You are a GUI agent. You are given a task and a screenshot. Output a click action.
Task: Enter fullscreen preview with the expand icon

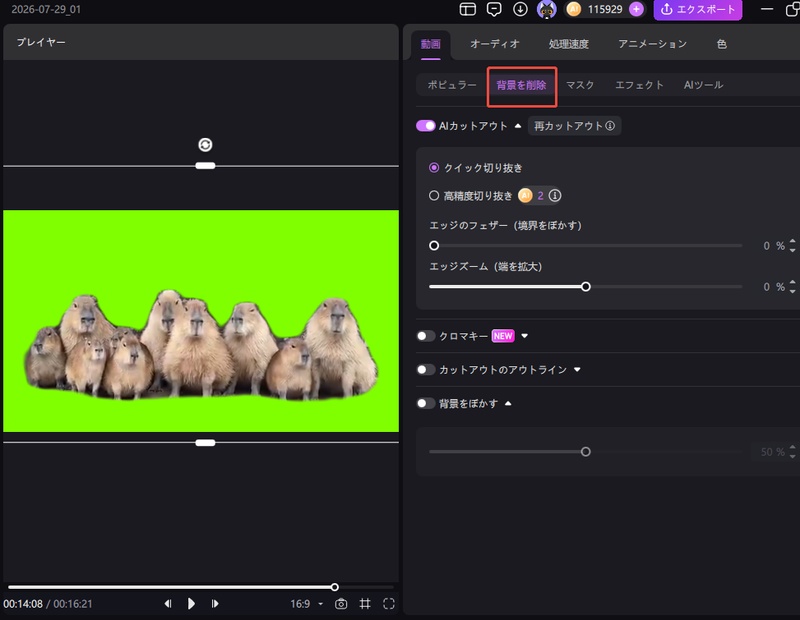click(389, 604)
